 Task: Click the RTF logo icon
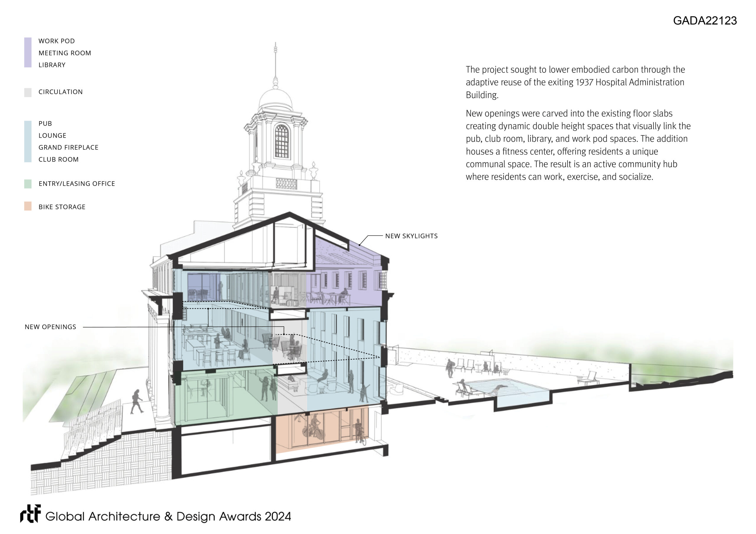click(31, 513)
